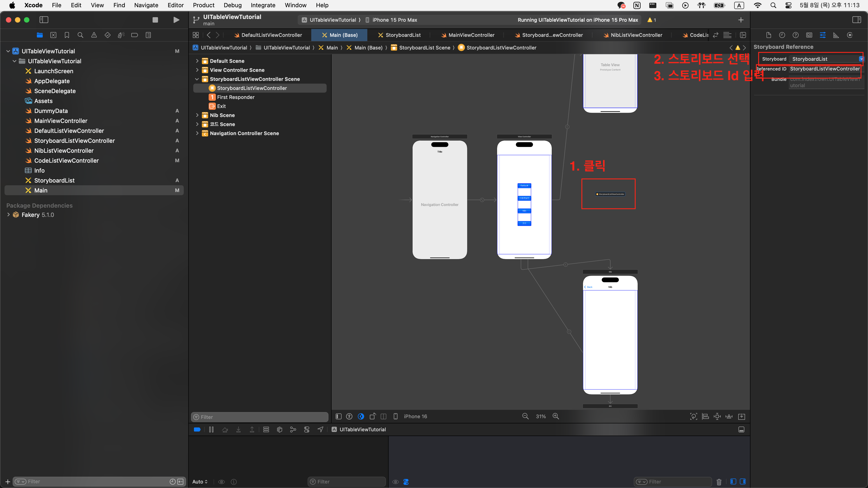
Task: Open the Product menu
Action: [203, 5]
